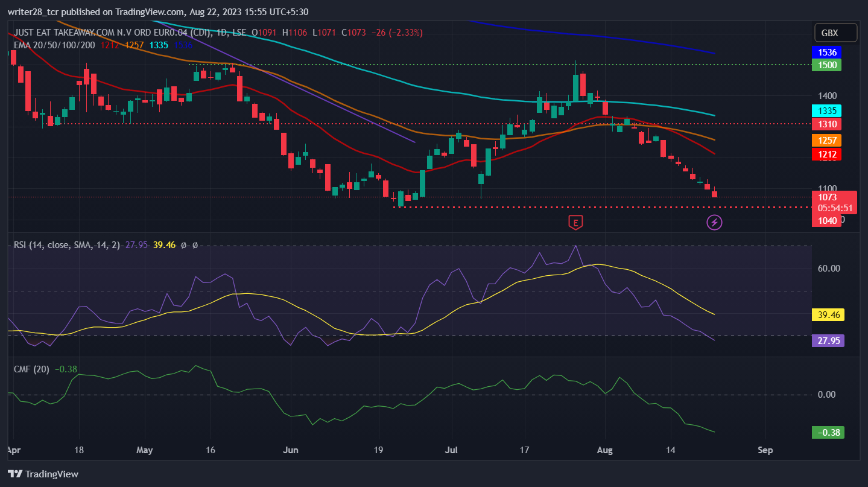Click the L1071 low value in legend
Viewport: 868px width, 487px height.
[x=325, y=33]
